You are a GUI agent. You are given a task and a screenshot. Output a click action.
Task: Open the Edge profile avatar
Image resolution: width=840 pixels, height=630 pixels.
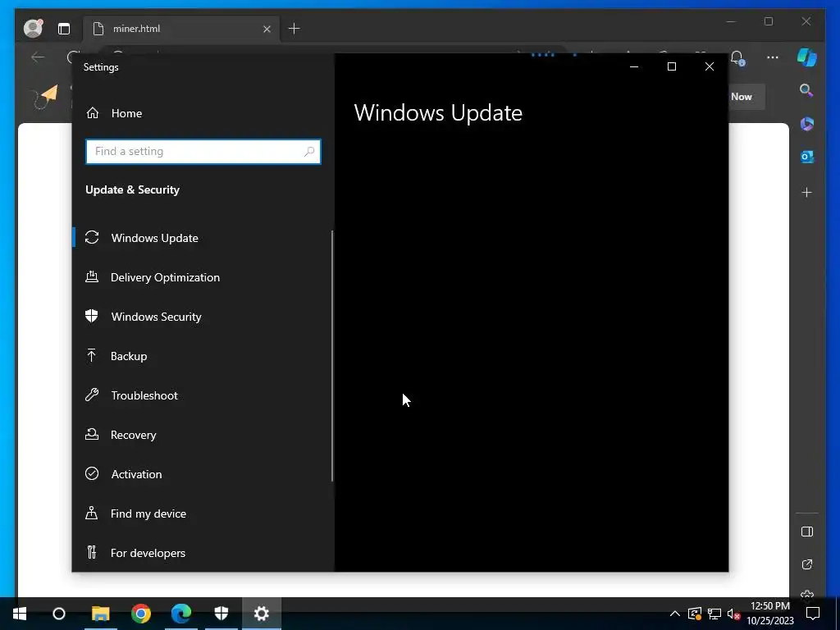[x=33, y=29]
